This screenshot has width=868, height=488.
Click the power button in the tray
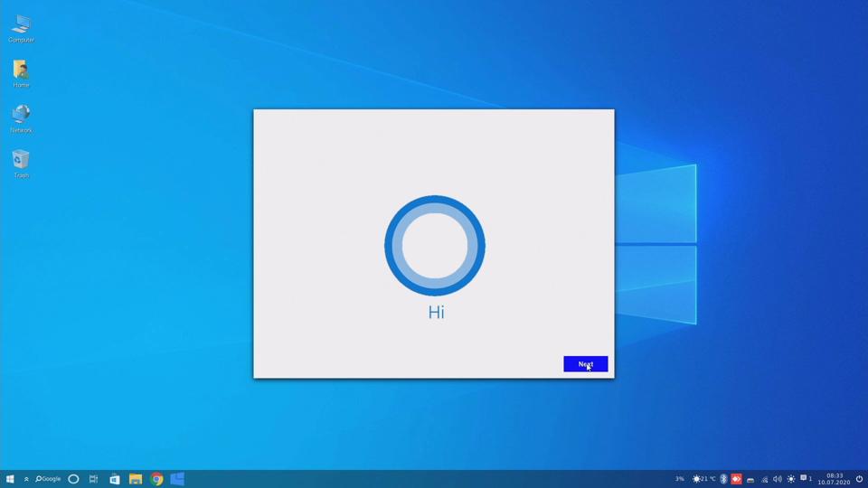tap(859, 479)
